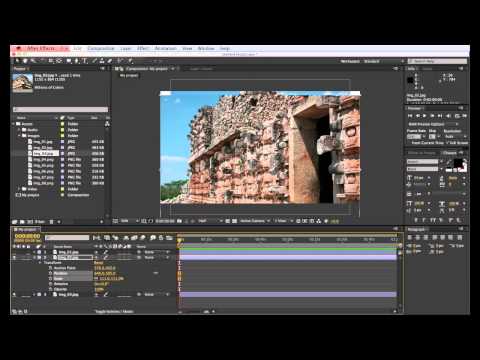
Task: Take a snapshot in composition viewer
Action: pos(179,221)
